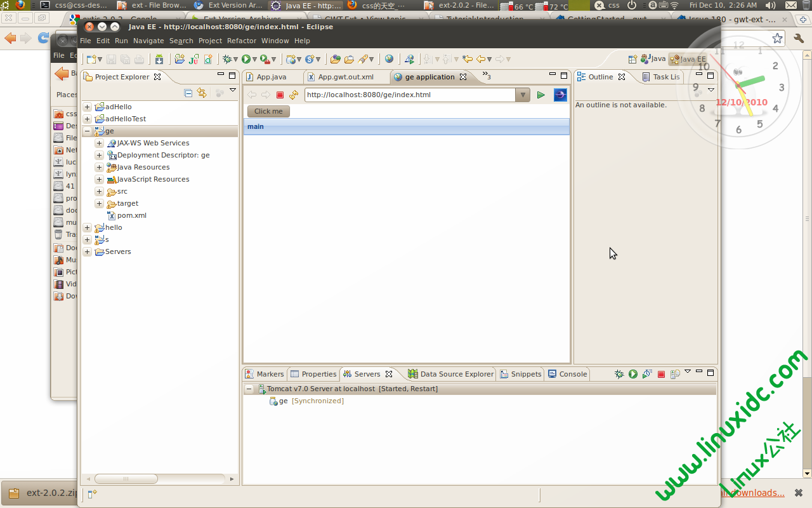The width and height of the screenshot is (812, 508).
Task: Select pom.xml in Project Explorer
Action: (131, 215)
